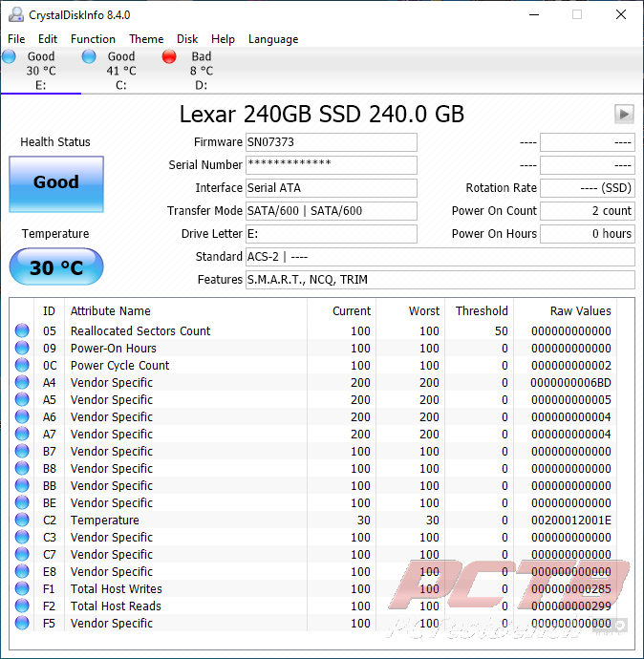Click status icon for attribute B7
Viewport: 644px width, 659px height.
tap(22, 452)
